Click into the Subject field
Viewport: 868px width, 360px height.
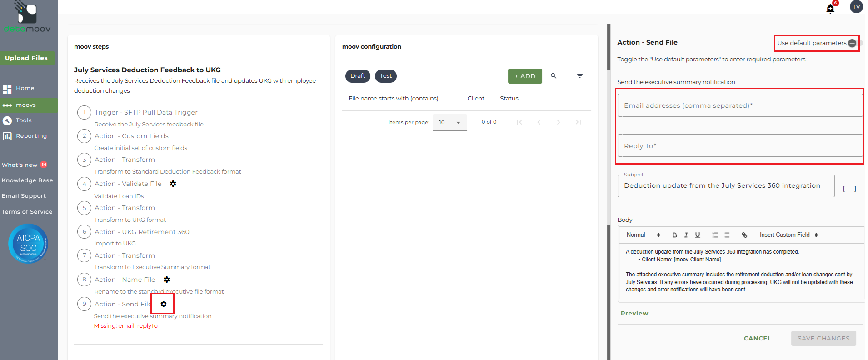tap(726, 185)
